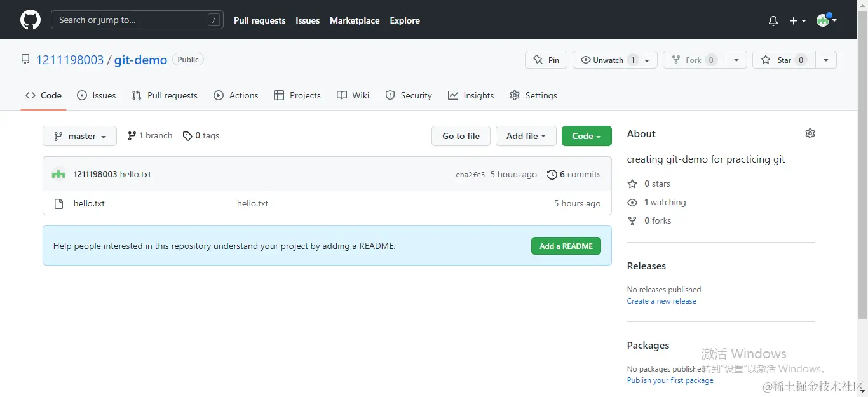Open hello.txt commit message in file row

point(252,203)
